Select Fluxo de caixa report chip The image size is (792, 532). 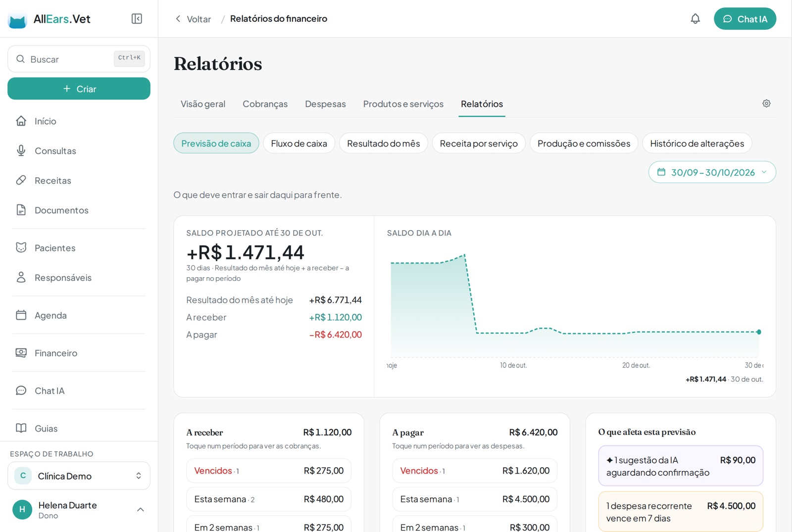(299, 143)
